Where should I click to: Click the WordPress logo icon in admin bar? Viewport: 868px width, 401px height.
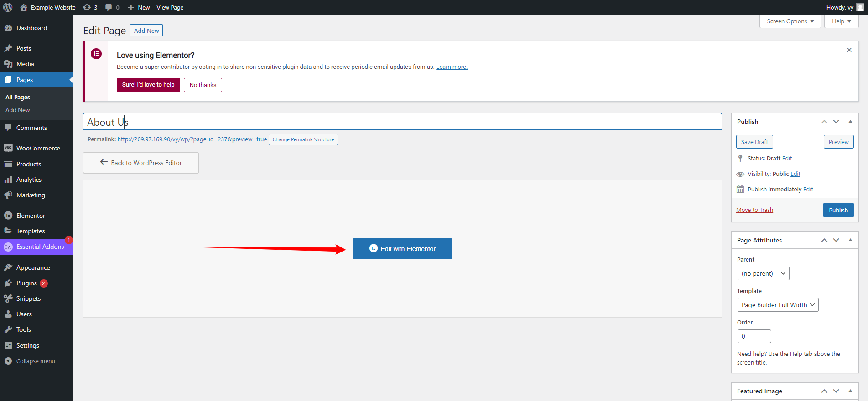(x=8, y=7)
